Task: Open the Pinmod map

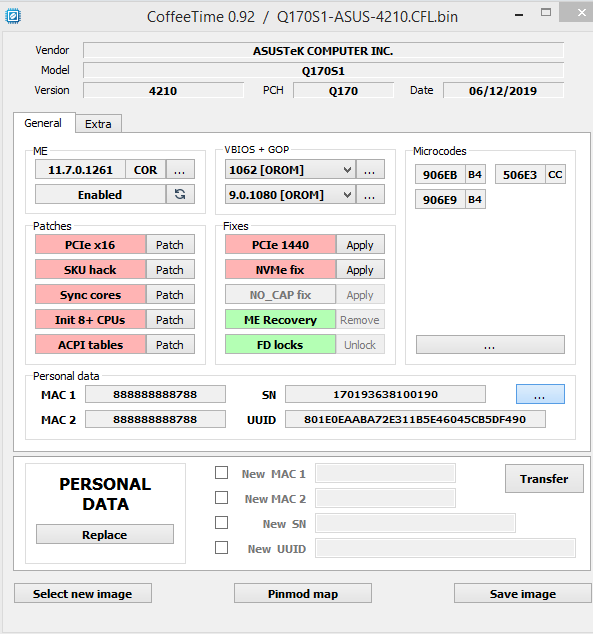Action: (x=303, y=594)
